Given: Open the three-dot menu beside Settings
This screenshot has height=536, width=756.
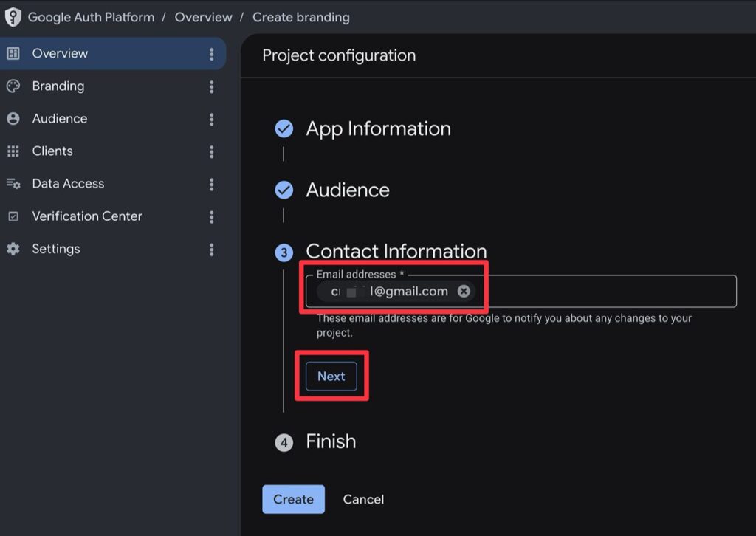Looking at the screenshot, I should click(x=211, y=250).
